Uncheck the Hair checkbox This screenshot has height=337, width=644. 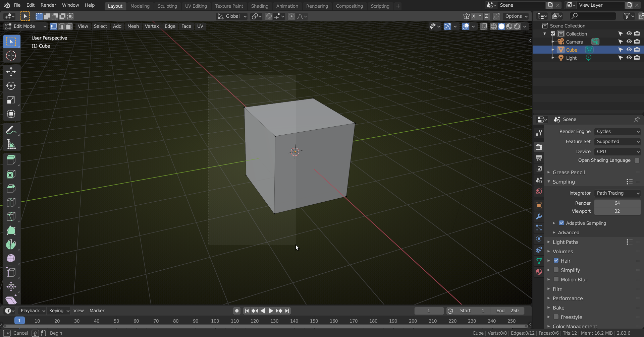tap(556, 261)
